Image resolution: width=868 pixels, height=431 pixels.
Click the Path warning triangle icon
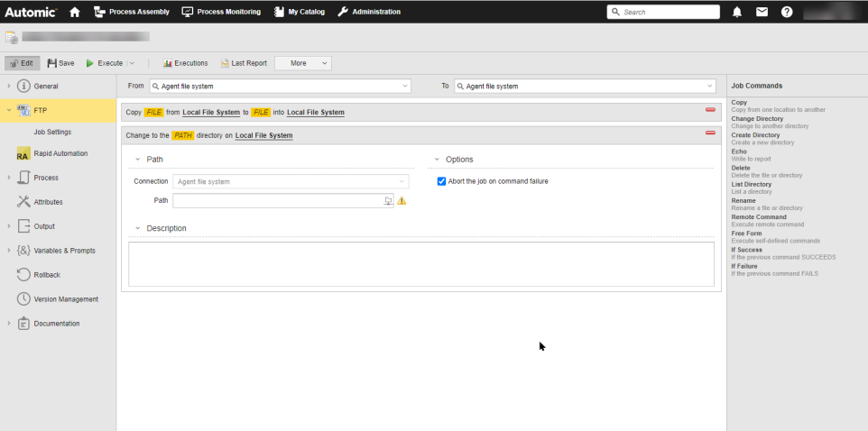(402, 201)
